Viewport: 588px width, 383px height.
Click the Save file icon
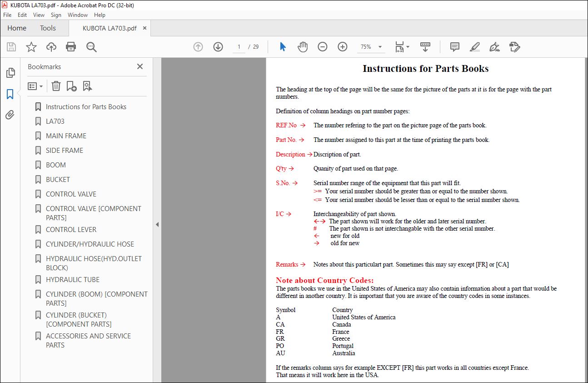click(x=11, y=47)
